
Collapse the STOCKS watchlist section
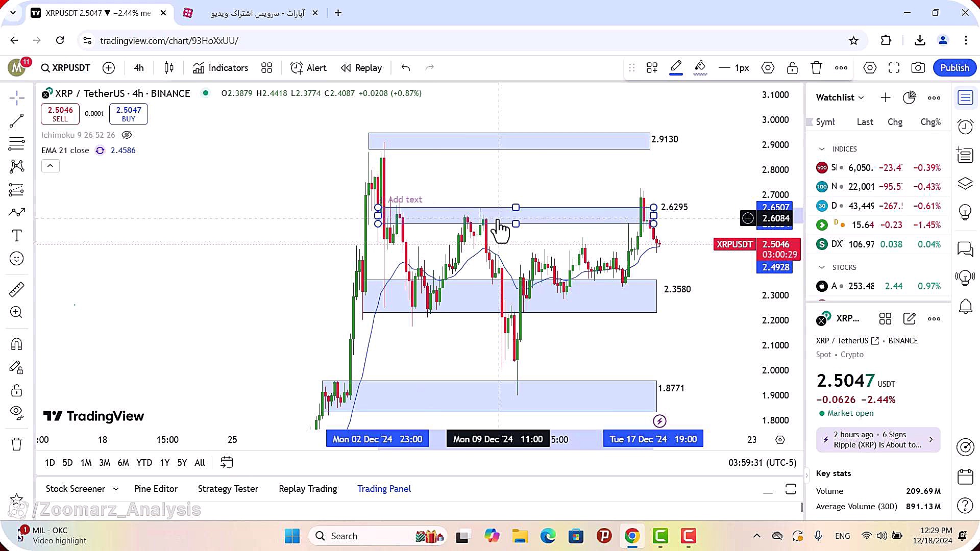(x=822, y=267)
